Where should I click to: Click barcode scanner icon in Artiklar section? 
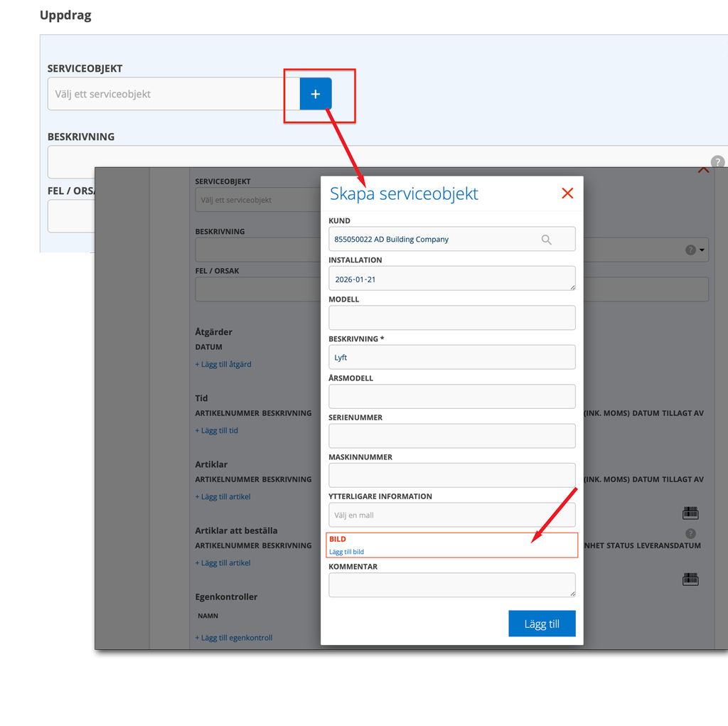pyautogui.click(x=690, y=513)
